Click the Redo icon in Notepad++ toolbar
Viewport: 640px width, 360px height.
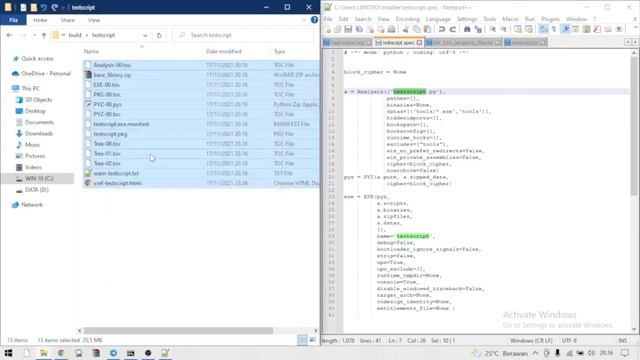(453, 29)
